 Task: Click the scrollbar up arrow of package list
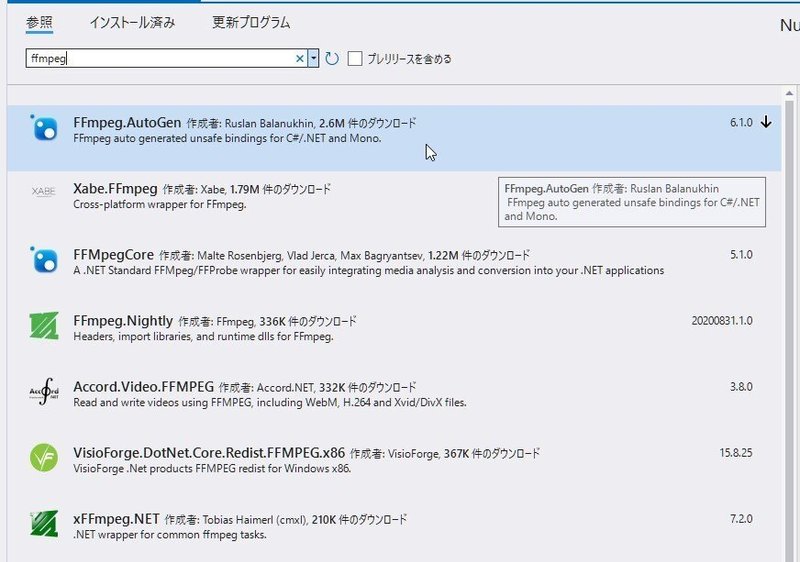[x=789, y=93]
